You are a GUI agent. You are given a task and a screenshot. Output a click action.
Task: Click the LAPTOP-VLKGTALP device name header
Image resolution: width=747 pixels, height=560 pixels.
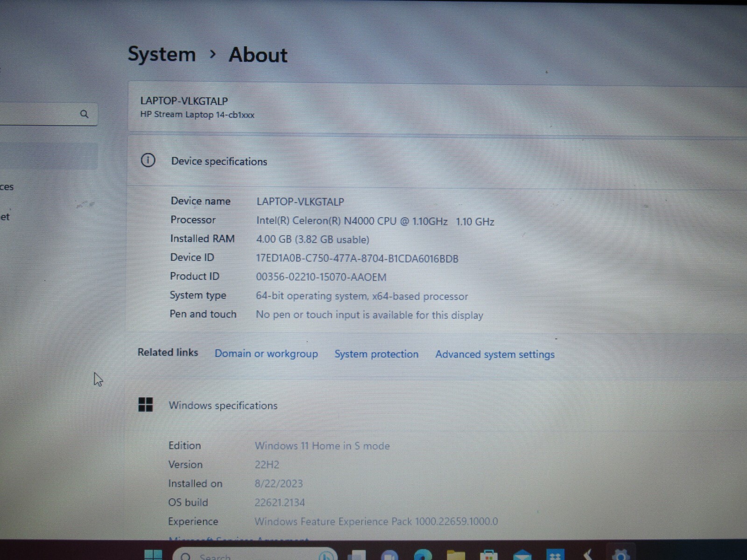pos(184,101)
